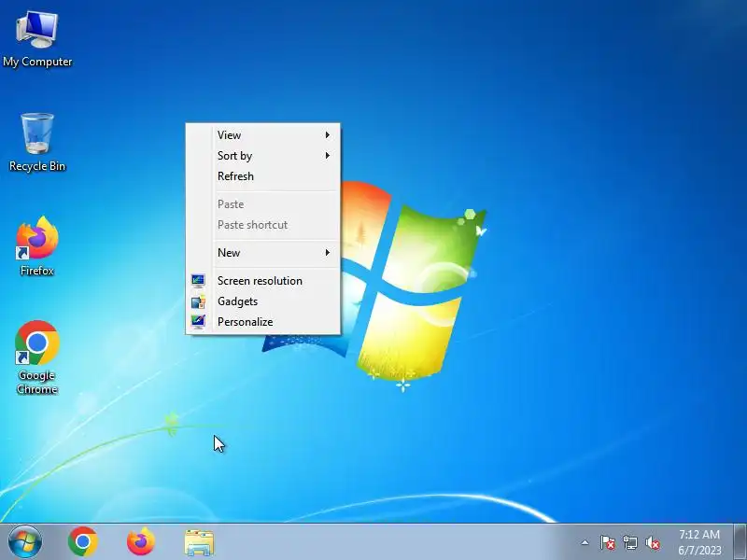Open Screen resolution from the context menu
Image resolution: width=747 pixels, height=560 pixels.
pyautogui.click(x=263, y=281)
